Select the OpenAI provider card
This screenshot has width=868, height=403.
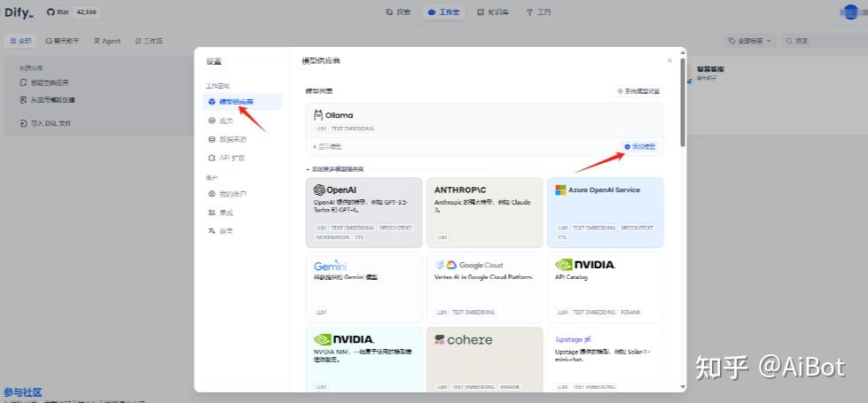(364, 213)
